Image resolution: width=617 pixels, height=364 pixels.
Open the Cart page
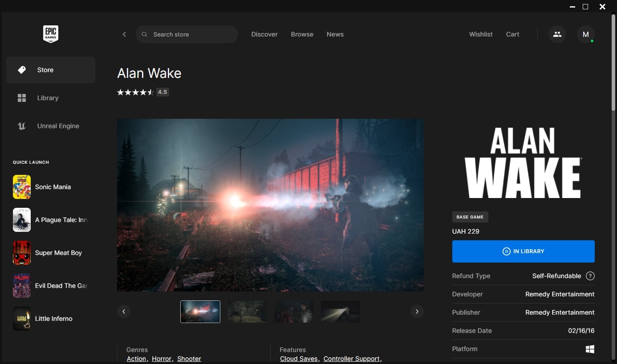[513, 34]
